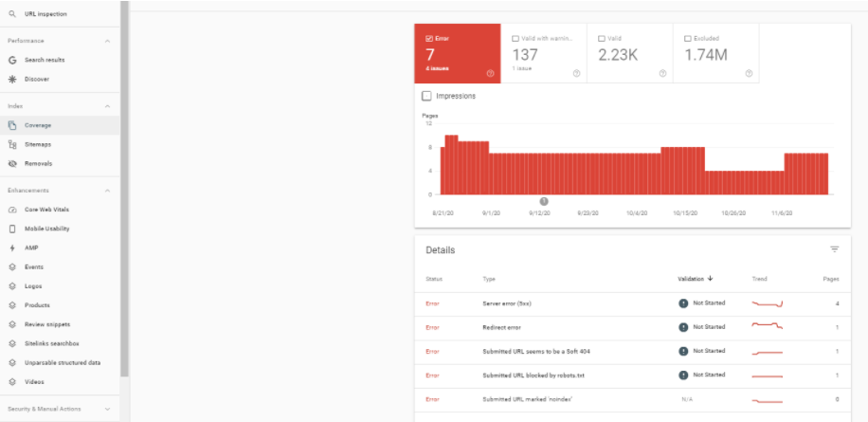Select Coverage in the sidebar
Viewport: 868px width, 422px height.
[x=38, y=125]
